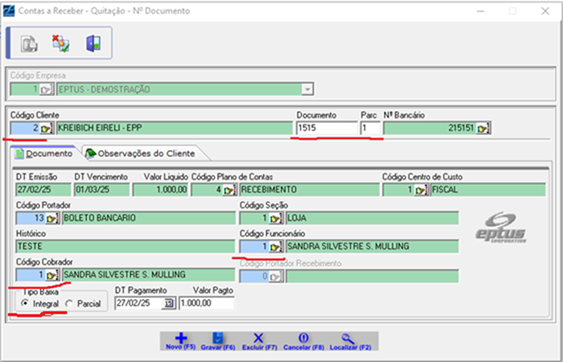Open the Código Seção lookup icon
The image size is (563, 362).
tap(276, 218)
